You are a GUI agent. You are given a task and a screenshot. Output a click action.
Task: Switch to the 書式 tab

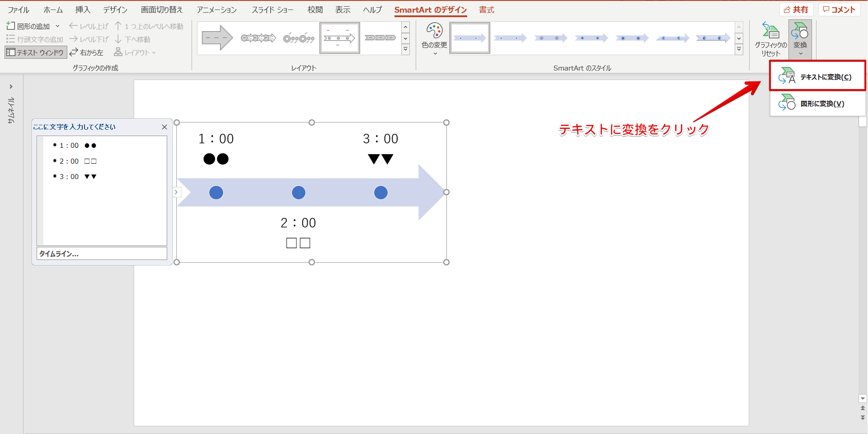click(x=487, y=9)
